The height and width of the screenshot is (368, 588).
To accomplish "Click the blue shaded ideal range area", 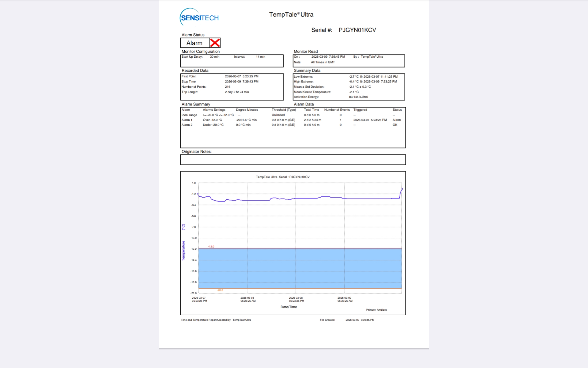I will pos(300,268).
